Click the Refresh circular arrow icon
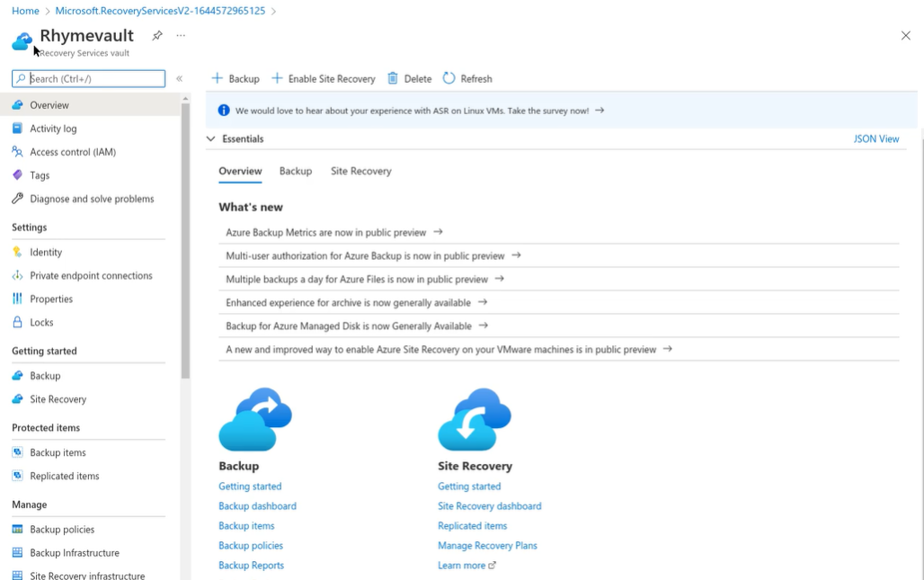 click(449, 78)
